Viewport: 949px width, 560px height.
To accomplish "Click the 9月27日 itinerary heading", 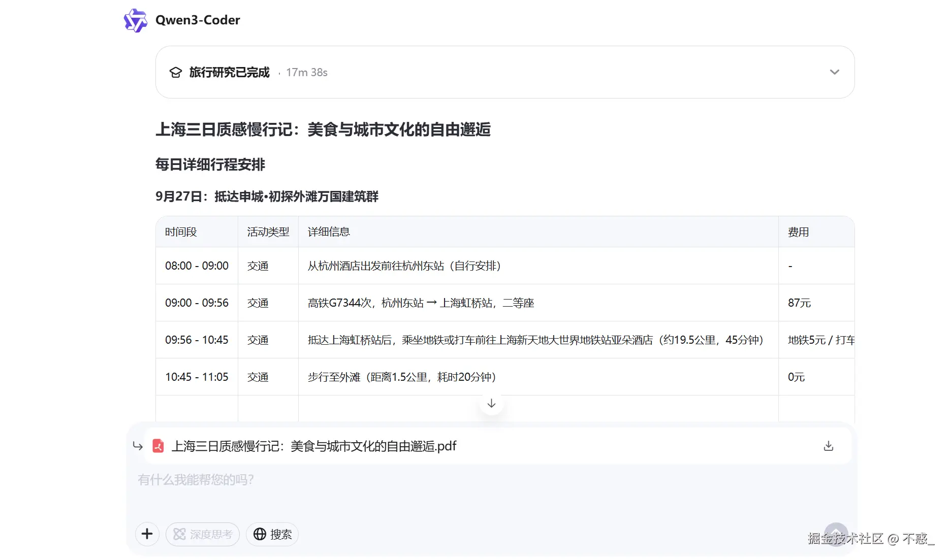I will tap(267, 196).
